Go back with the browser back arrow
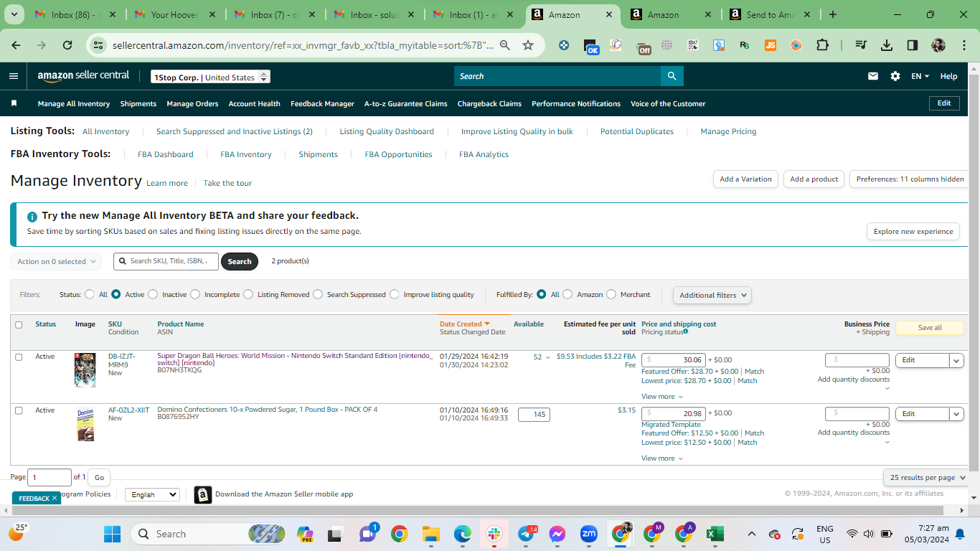 click(16, 45)
